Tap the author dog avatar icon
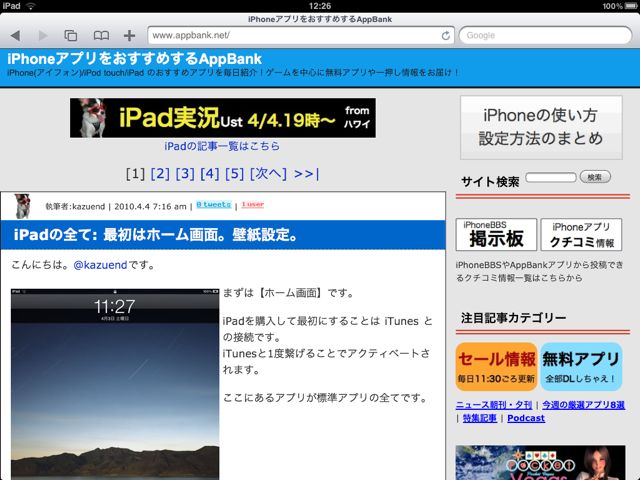The image size is (640, 480). coord(22,206)
